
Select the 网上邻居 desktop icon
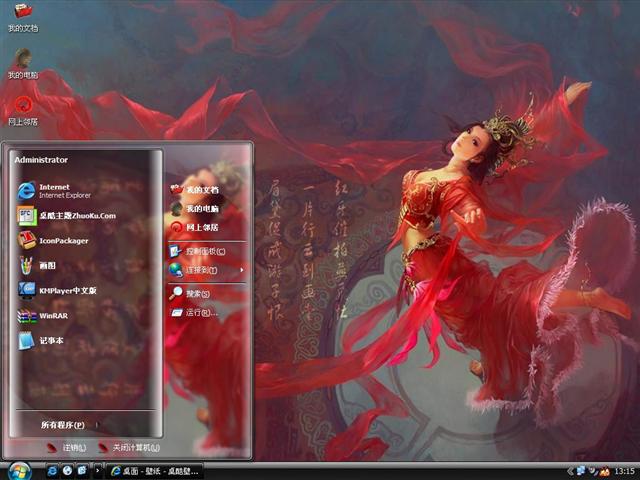[x=23, y=111]
